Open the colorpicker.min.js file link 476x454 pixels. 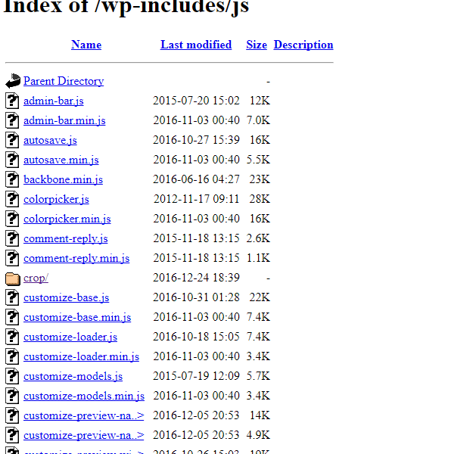coord(67,219)
